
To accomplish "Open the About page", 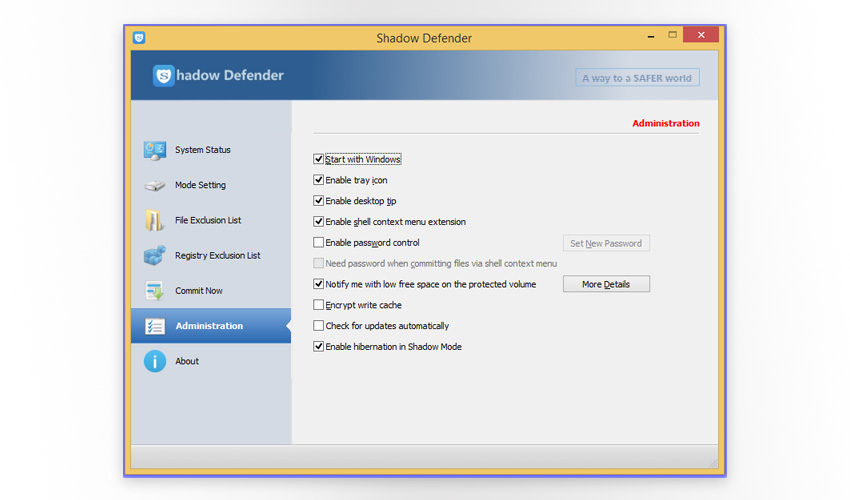I will pos(186,361).
